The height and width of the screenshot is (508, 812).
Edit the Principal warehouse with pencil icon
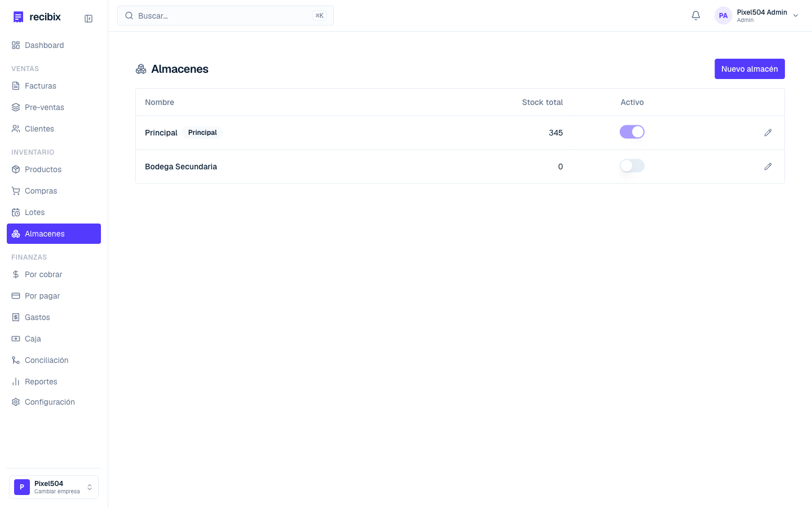tap(768, 133)
